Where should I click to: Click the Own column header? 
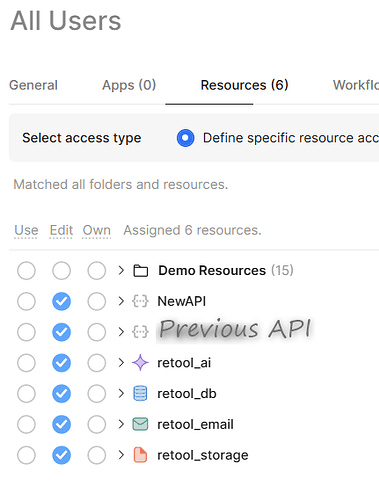(97, 230)
